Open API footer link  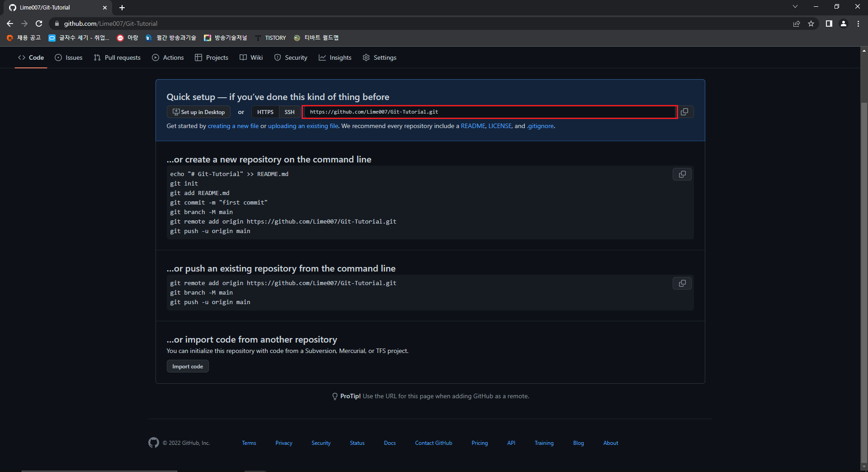click(x=511, y=443)
